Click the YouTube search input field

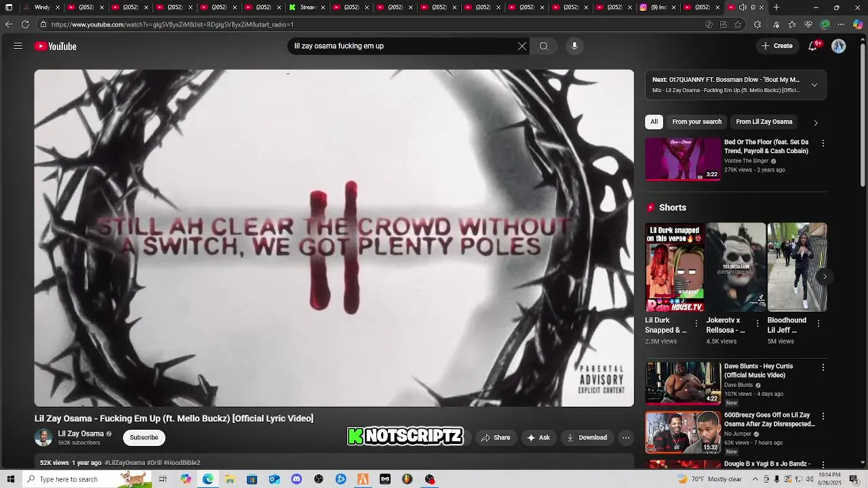pos(403,46)
